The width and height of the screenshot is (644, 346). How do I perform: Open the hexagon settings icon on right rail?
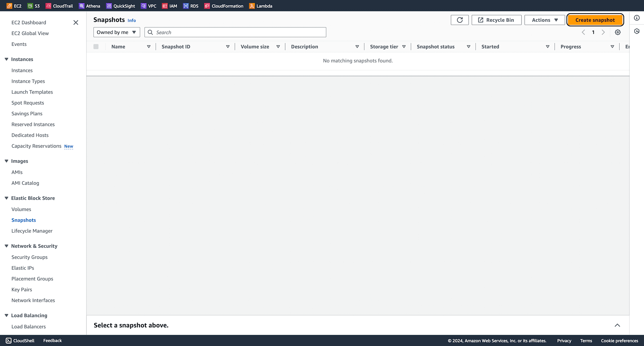pos(637,31)
